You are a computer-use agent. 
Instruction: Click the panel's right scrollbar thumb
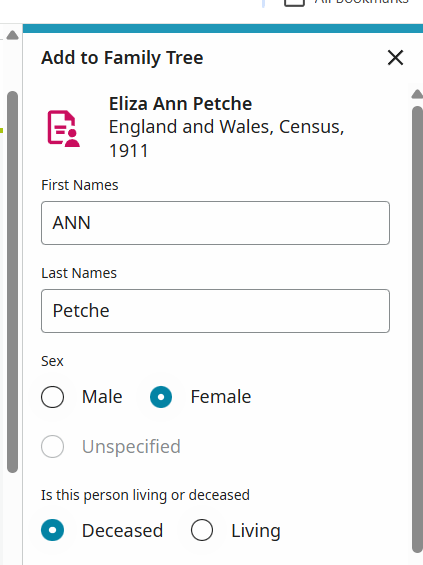pyautogui.click(x=417, y=329)
